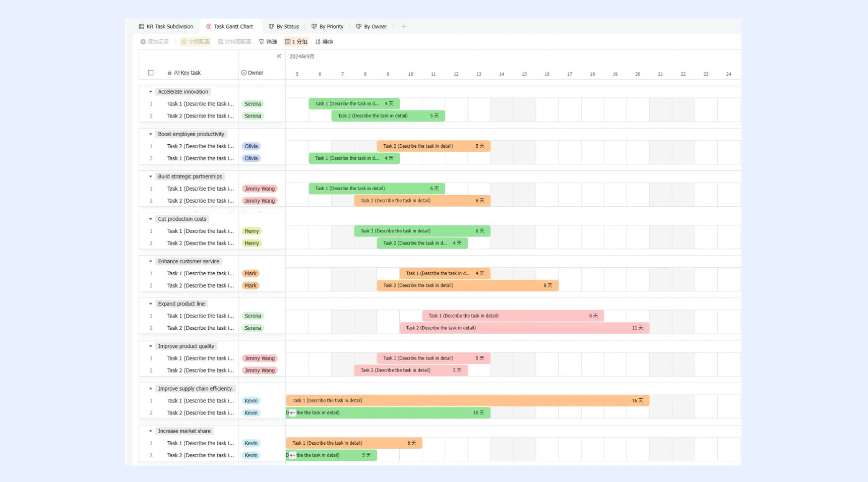Add a new view with plus icon
868x482 pixels.
[x=404, y=27]
